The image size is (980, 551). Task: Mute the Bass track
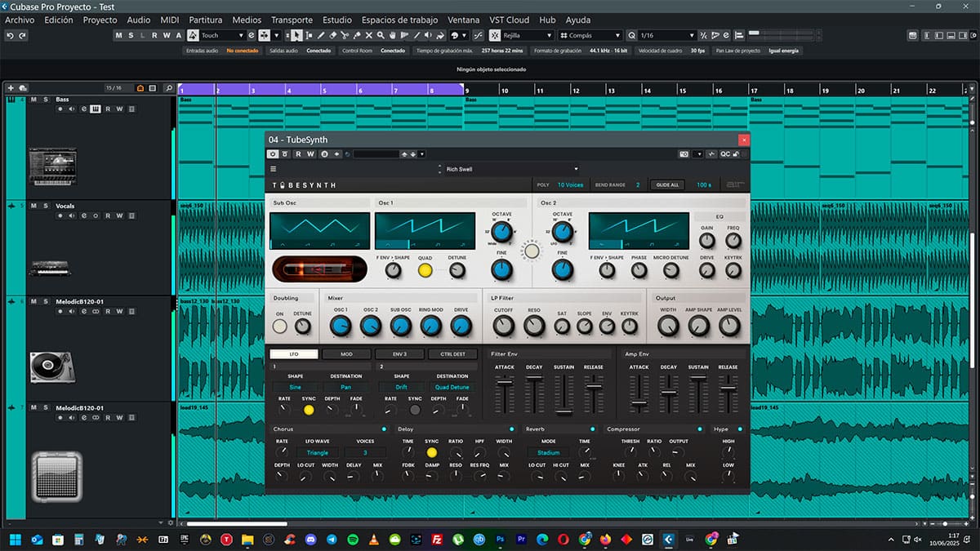click(x=33, y=100)
